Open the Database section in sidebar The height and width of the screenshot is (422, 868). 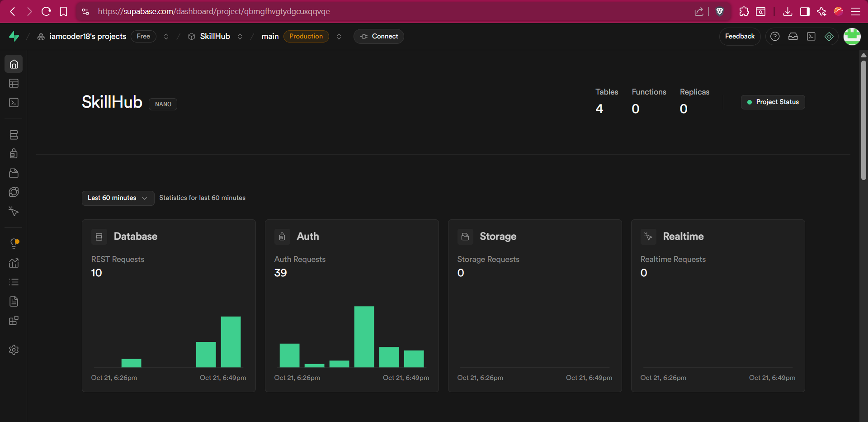(x=14, y=135)
